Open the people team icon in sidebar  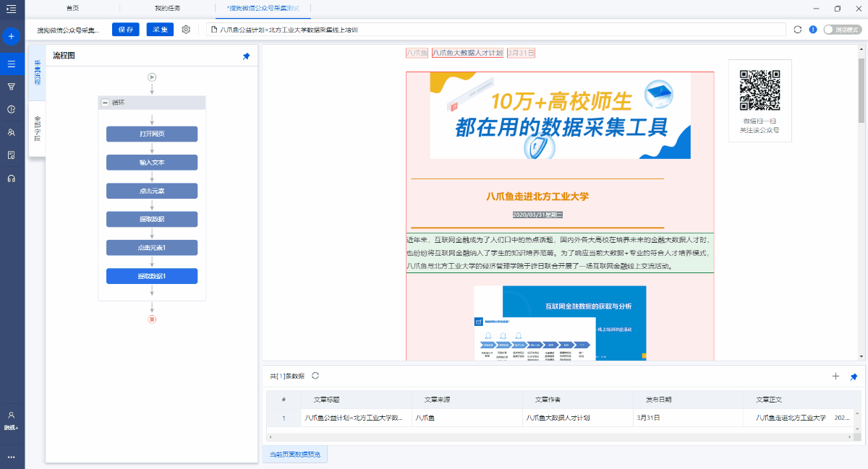[11, 132]
